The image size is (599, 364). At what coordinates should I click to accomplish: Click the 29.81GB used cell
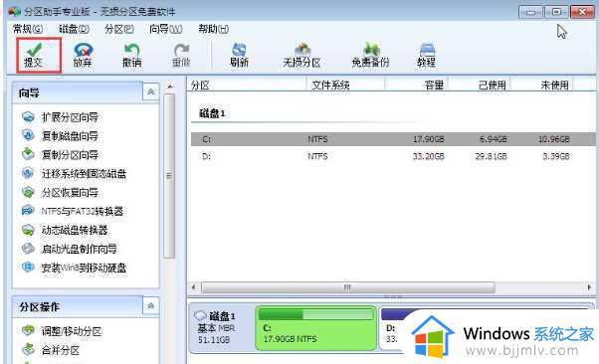[491, 156]
